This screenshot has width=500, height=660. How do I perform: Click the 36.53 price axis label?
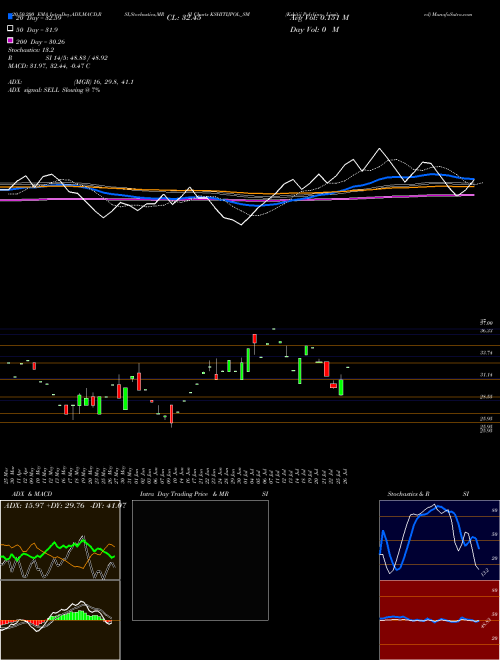coord(487,331)
